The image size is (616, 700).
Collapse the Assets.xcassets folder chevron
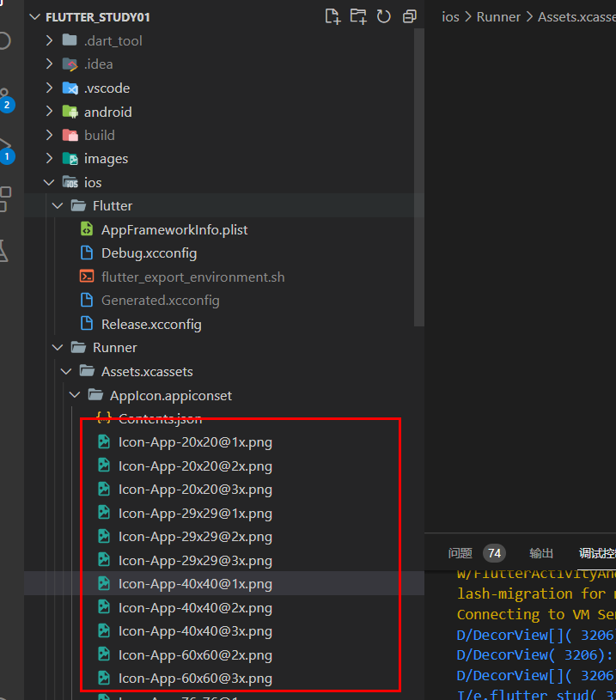tap(66, 371)
